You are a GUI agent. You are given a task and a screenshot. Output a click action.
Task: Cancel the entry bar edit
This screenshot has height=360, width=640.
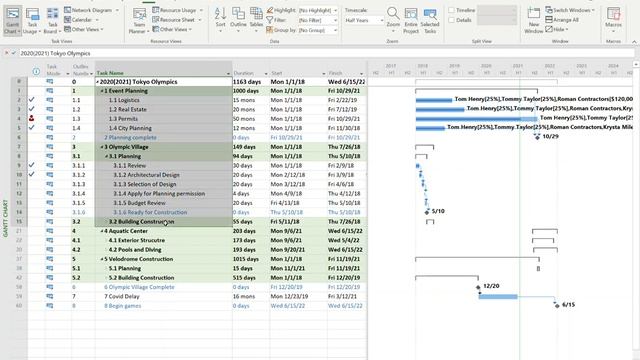7,53
